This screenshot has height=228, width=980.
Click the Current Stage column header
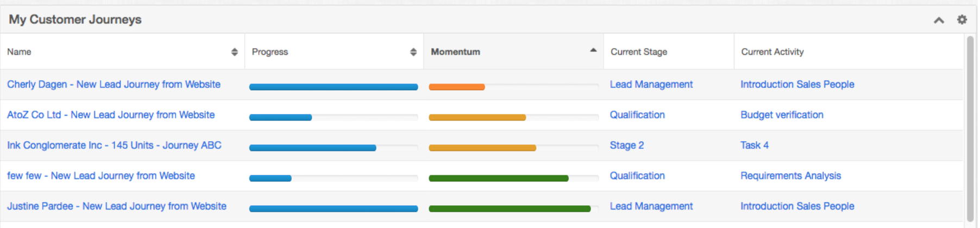[639, 52]
